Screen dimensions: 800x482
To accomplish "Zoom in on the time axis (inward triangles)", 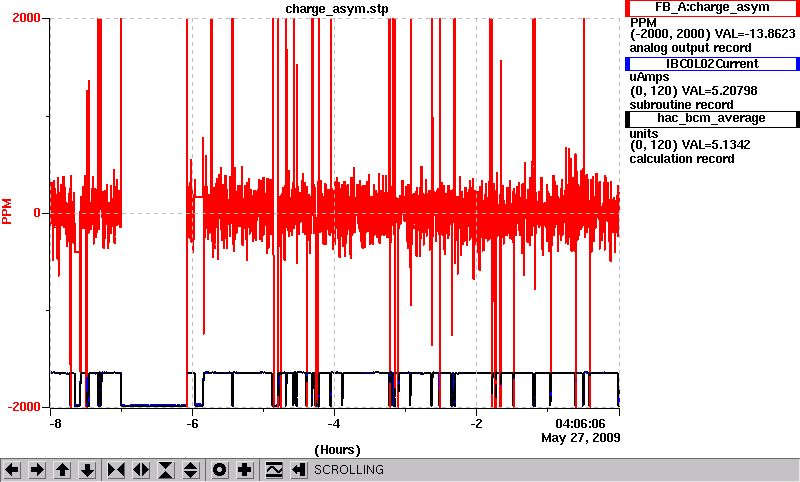I will click(x=116, y=470).
